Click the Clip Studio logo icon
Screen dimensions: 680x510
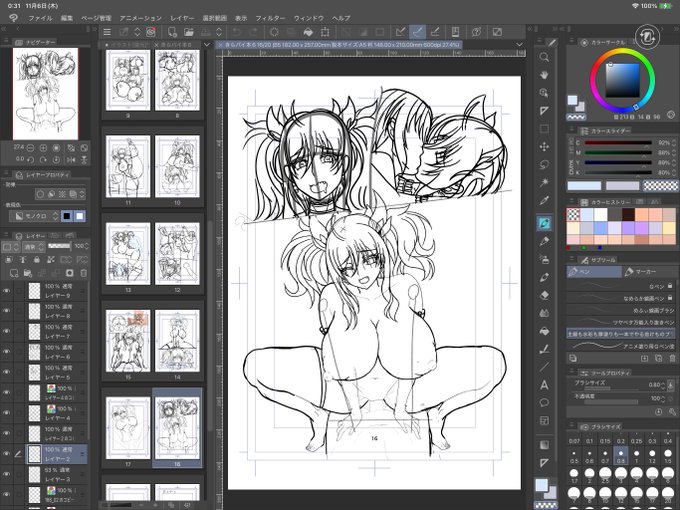click(13, 18)
